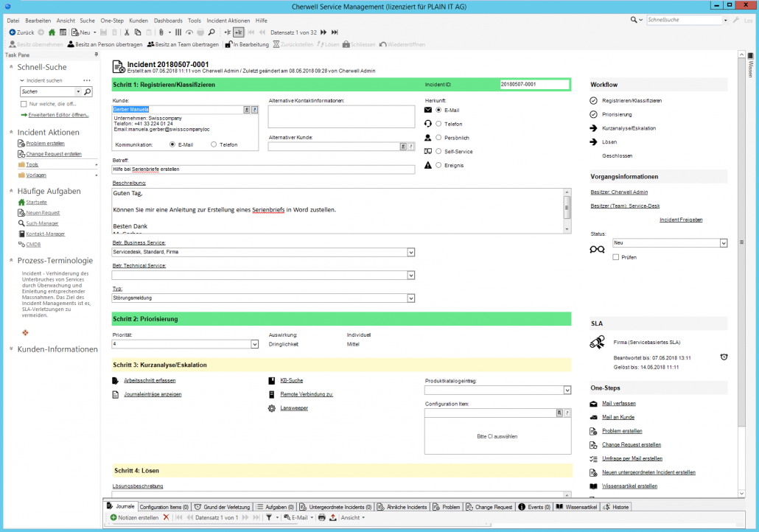Set incident to In Bearbeitung

point(247,44)
